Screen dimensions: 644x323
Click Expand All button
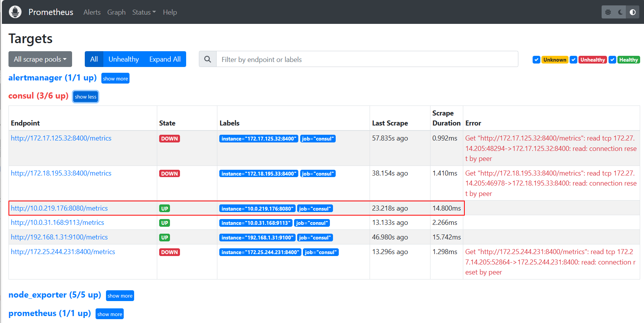tap(165, 59)
